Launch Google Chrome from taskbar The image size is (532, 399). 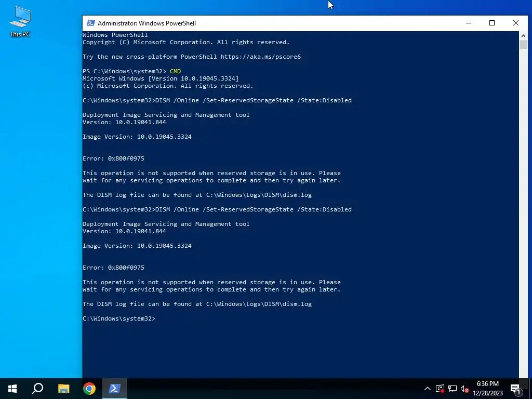tap(89, 389)
